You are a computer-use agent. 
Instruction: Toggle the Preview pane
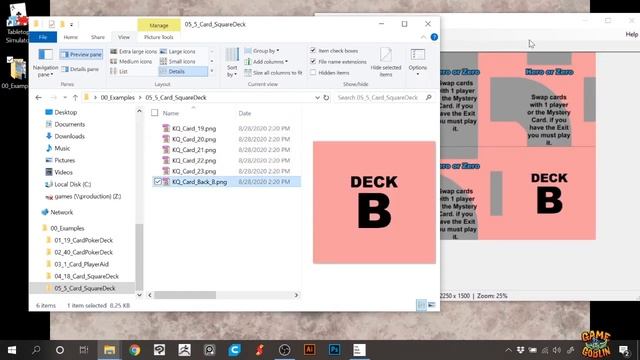tap(81, 54)
